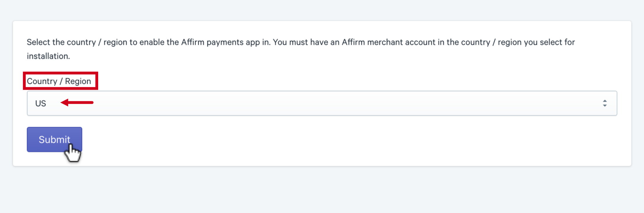This screenshot has width=644, height=213.
Task: Submit the selected country for installation
Action: point(54,140)
